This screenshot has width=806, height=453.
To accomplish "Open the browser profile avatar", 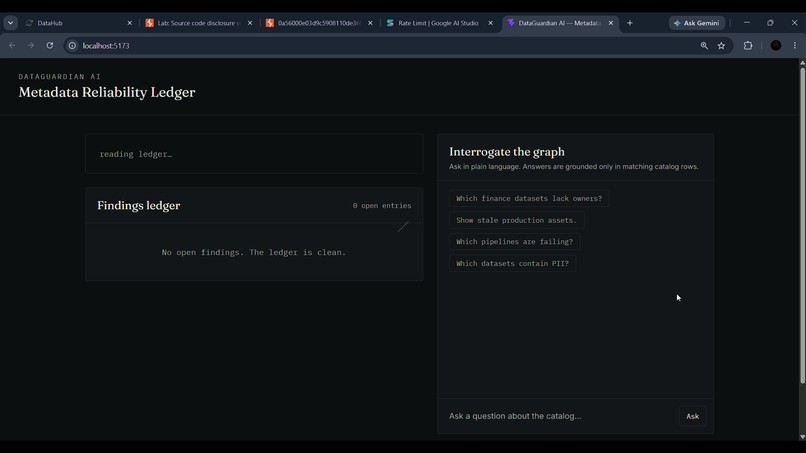I will (776, 45).
